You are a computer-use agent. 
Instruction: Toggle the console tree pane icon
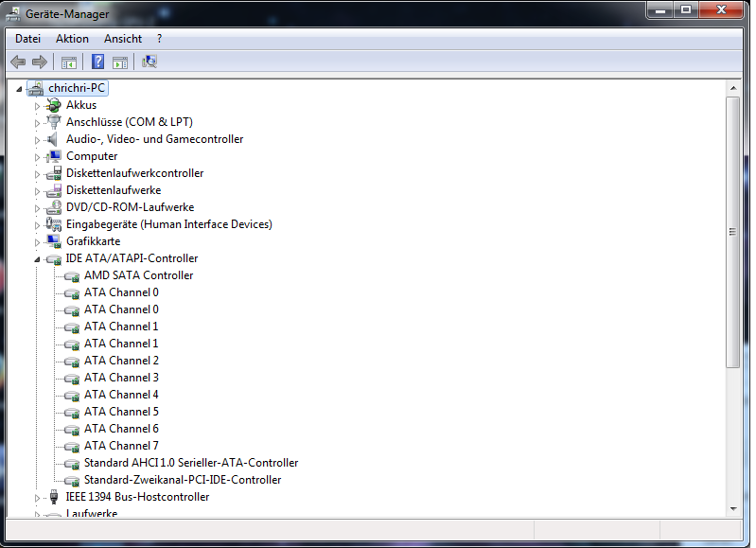click(69, 62)
